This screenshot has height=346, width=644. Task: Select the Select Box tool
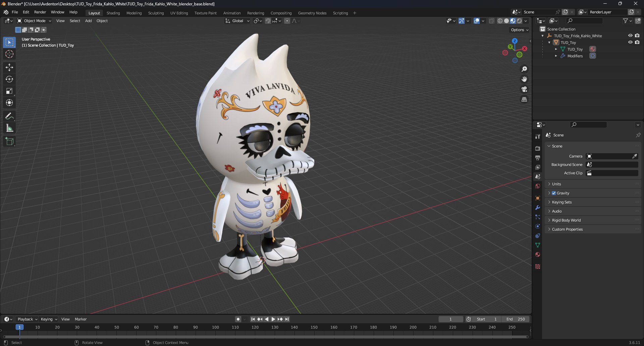click(9, 42)
